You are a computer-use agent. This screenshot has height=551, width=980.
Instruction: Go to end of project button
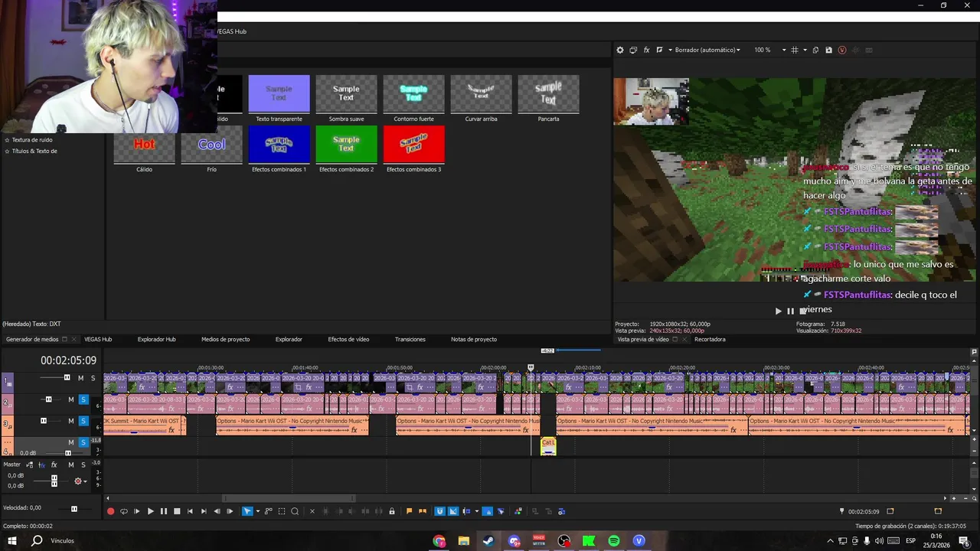204,511
